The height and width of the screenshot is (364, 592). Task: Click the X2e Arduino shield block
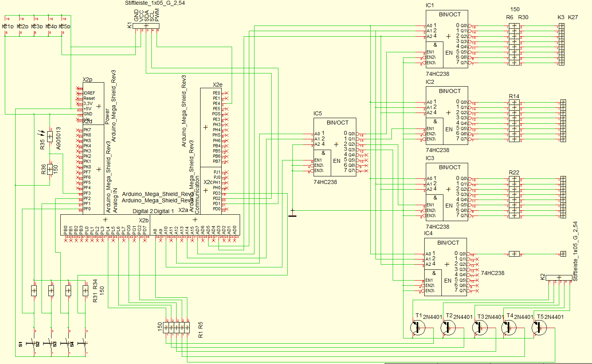click(x=211, y=127)
